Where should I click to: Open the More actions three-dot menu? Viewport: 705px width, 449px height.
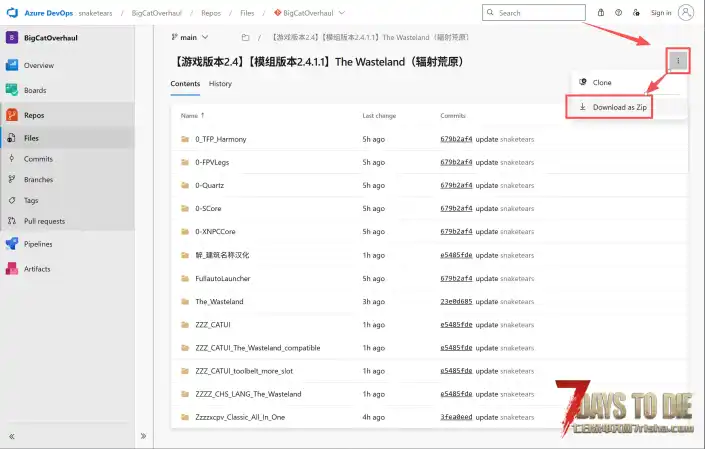[x=678, y=61]
